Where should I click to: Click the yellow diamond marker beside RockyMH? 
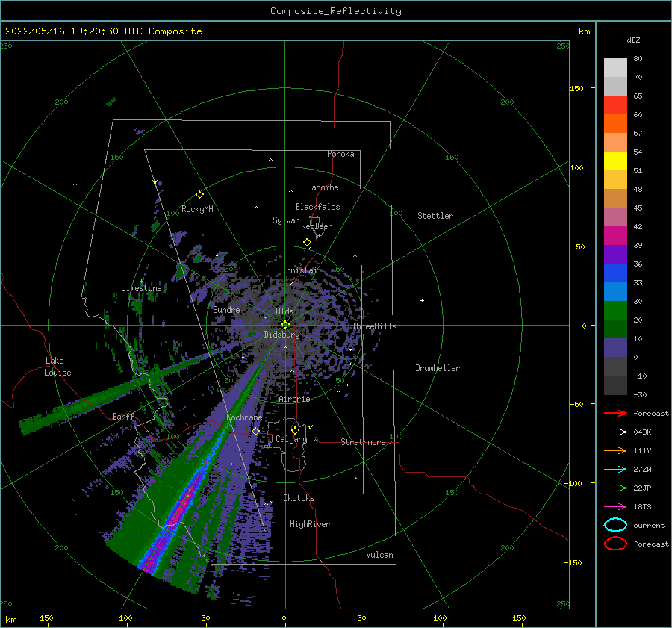[x=199, y=195]
